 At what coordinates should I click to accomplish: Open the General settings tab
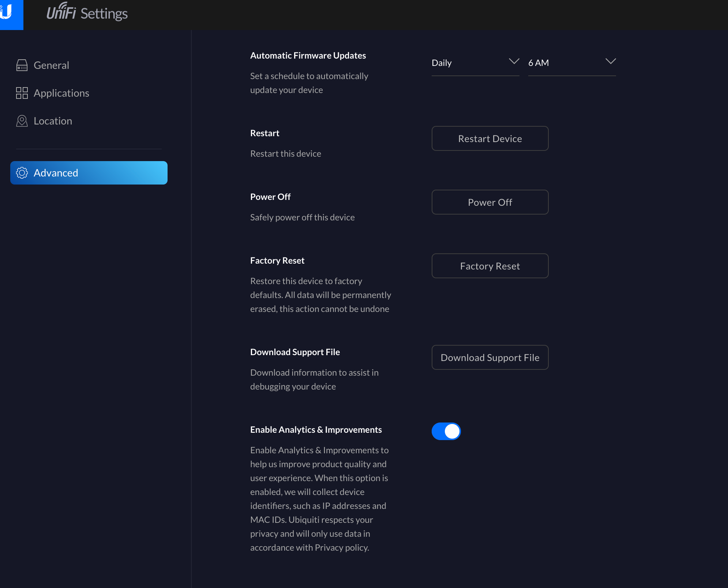pos(51,65)
